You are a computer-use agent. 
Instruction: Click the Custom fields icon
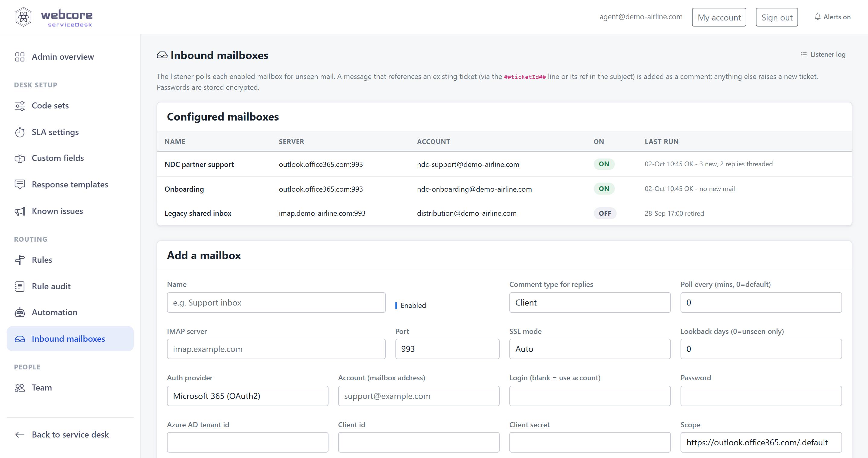20,158
